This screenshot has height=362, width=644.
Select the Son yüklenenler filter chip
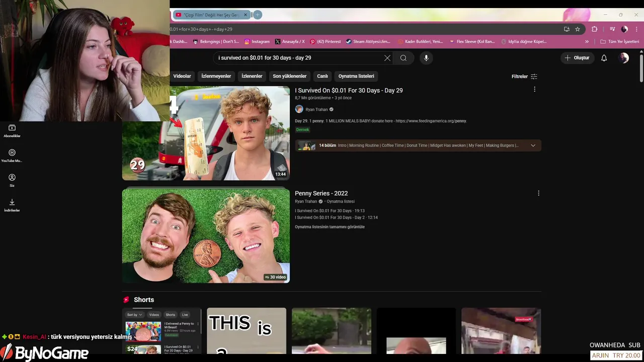[x=290, y=76]
